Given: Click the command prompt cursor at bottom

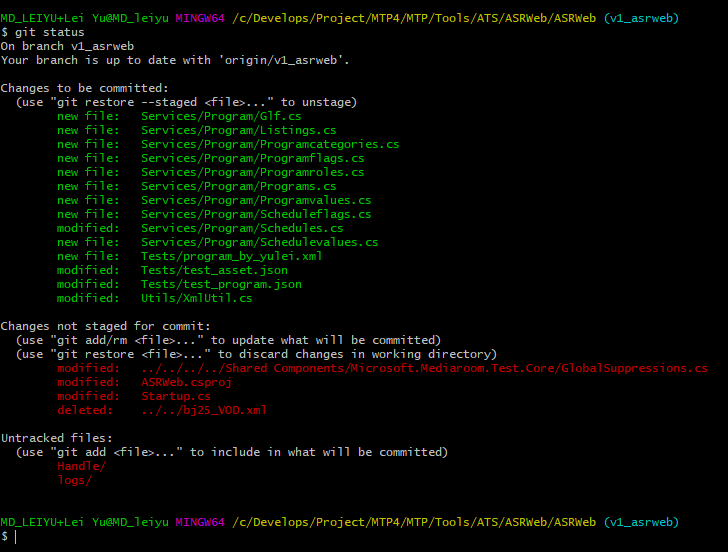Looking at the screenshot, I should click(x=15, y=537).
